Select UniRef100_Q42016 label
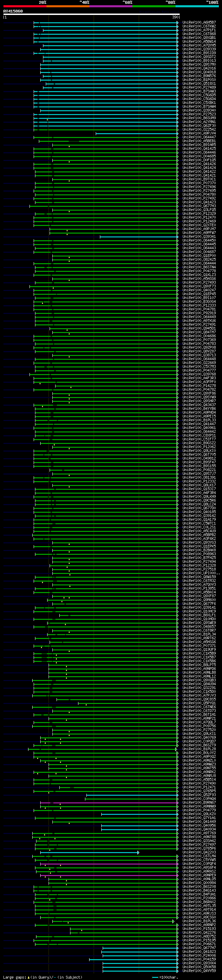222x980 pixels. pyautogui.click(x=199, y=68)
